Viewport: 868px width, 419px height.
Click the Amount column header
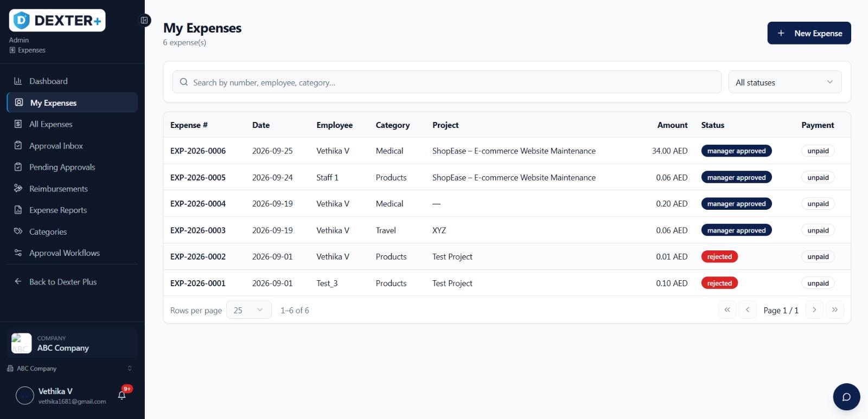(672, 125)
